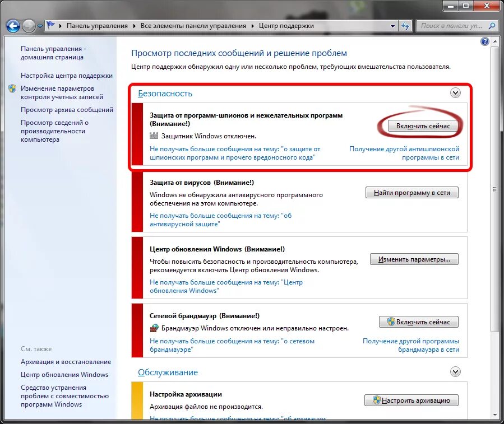Screen dimensions: 504x424
Task: Stop messages about spyware protection
Action: 235,153
